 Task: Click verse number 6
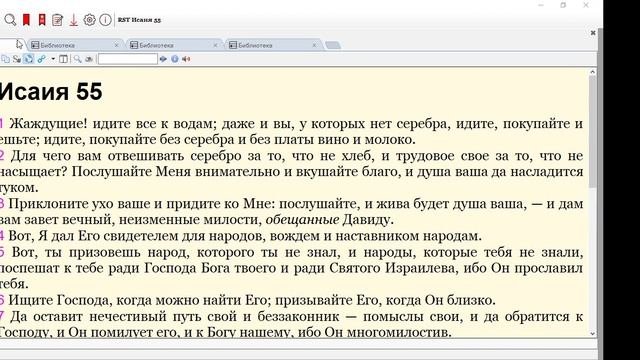click(x=2, y=300)
